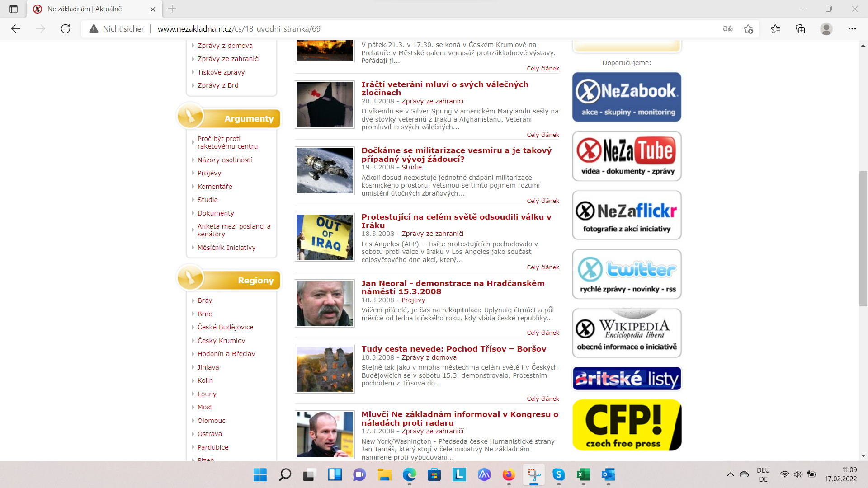Open the Chat taskbar icon

coord(359,474)
